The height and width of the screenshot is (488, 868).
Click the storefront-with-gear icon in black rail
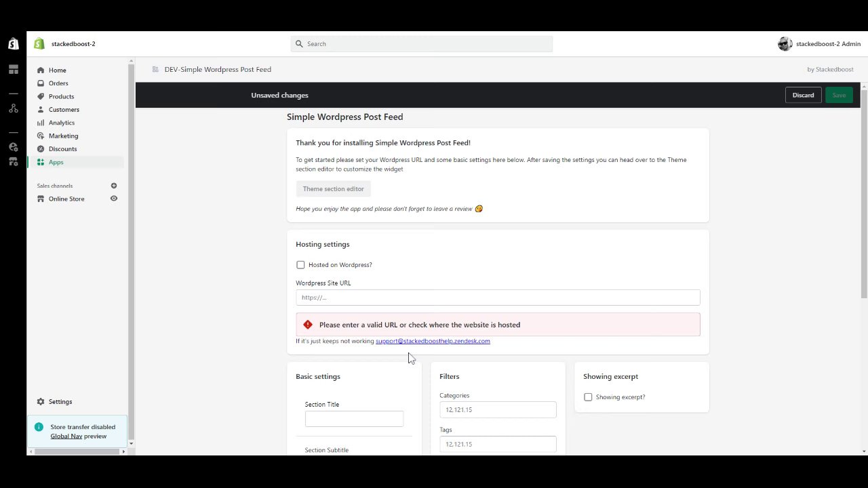[x=13, y=161]
